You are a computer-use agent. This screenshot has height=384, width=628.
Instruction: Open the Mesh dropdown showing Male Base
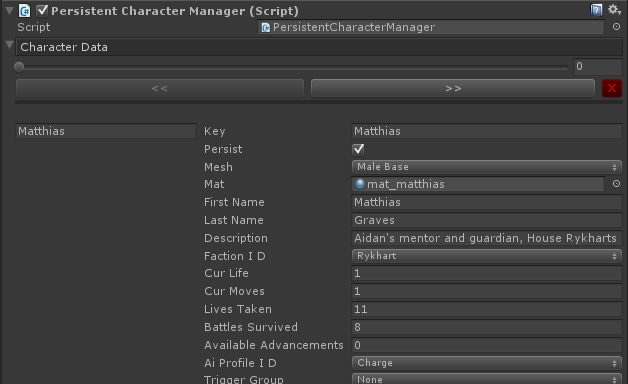[x=487, y=167]
